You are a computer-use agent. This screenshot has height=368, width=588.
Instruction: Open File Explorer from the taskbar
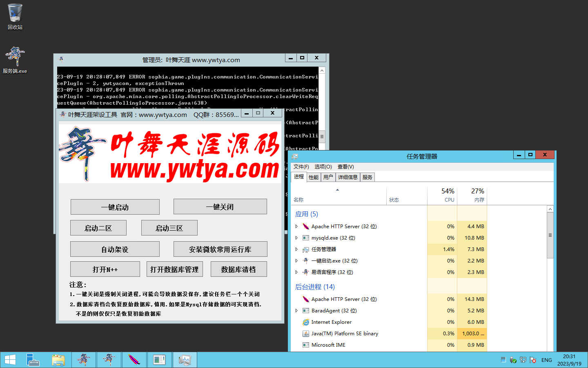pos(58,360)
